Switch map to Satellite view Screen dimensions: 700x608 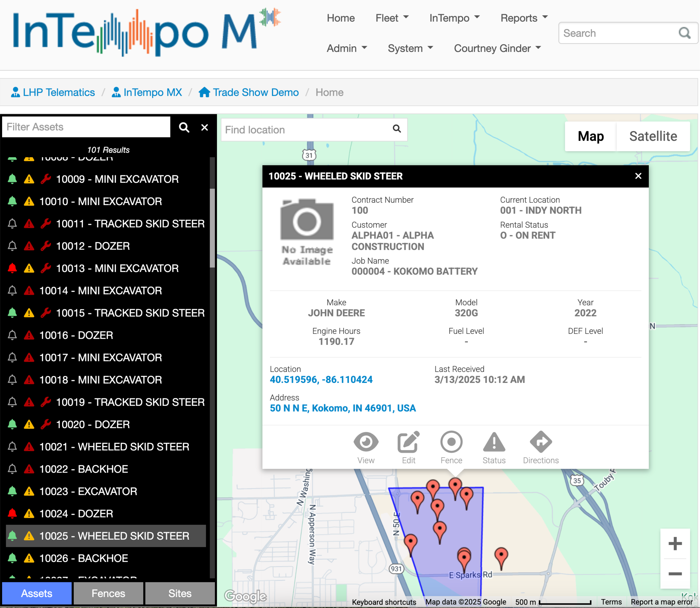click(653, 136)
